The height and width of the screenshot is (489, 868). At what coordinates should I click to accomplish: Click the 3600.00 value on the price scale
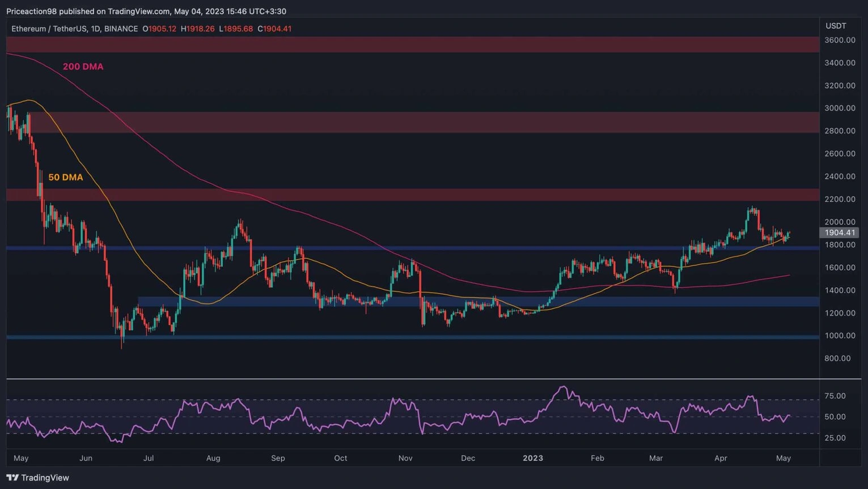click(x=840, y=40)
